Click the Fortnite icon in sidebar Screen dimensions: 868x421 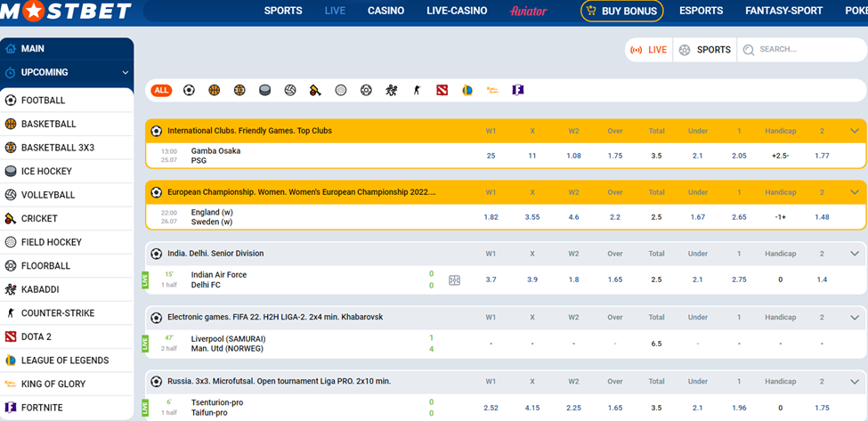pos(11,408)
